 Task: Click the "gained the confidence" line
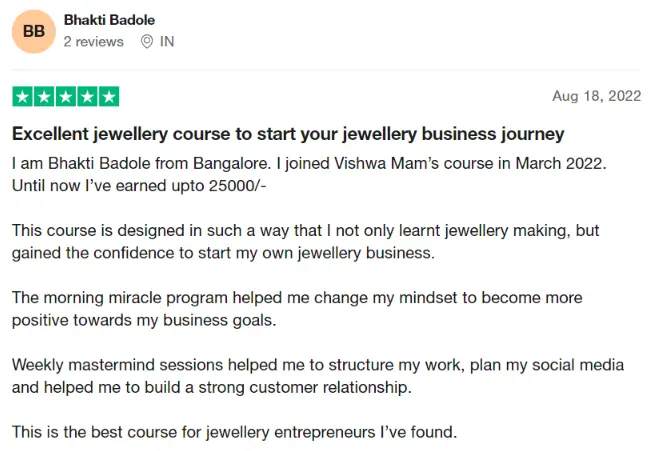pos(223,253)
